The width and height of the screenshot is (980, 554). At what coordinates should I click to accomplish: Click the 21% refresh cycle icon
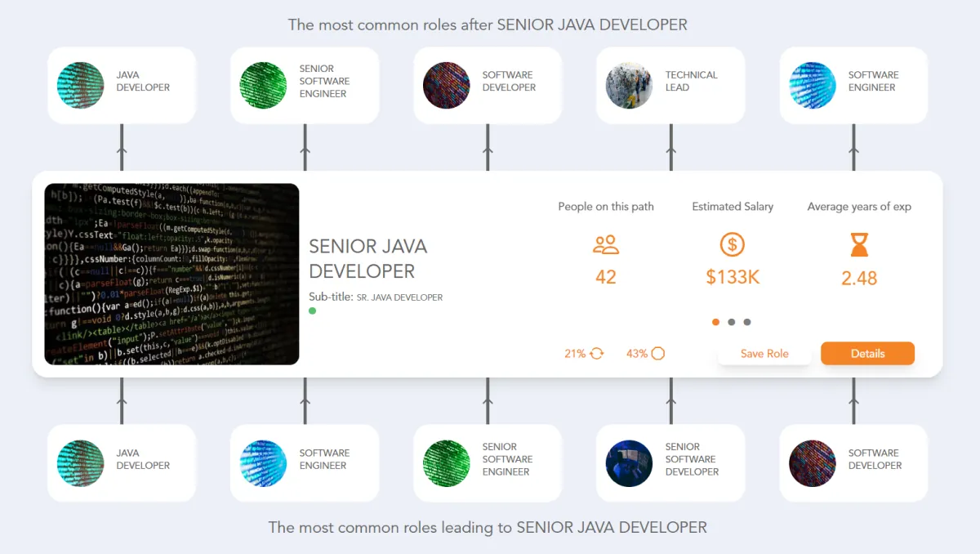pos(597,354)
